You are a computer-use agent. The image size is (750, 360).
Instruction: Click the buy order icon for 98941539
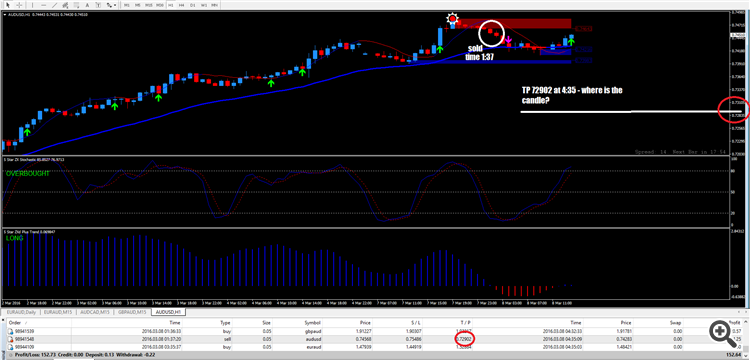point(11,331)
